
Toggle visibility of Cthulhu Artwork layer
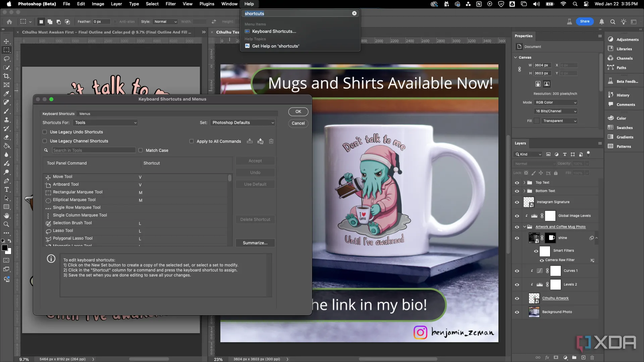coord(517,298)
